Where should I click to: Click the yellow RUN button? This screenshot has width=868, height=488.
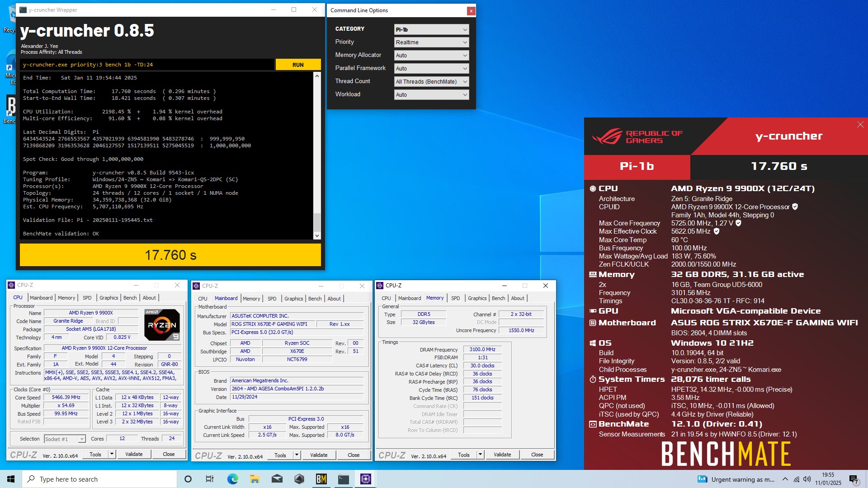(298, 65)
